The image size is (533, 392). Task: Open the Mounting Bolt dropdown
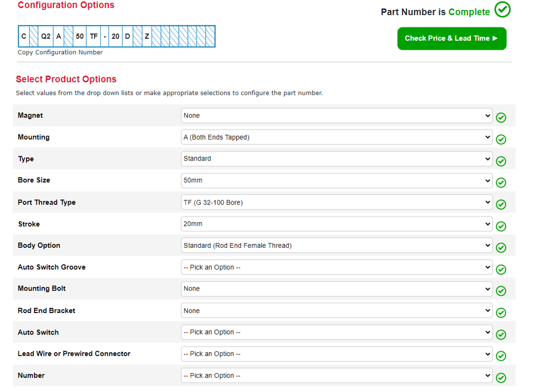click(337, 289)
